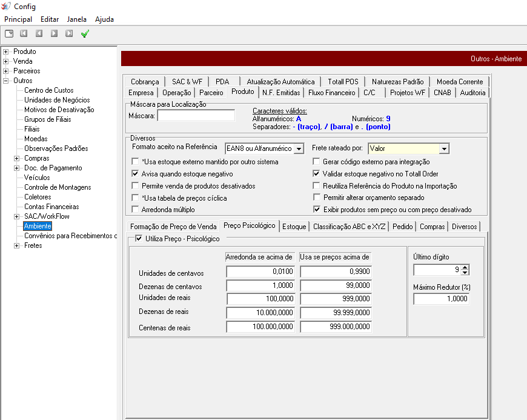Click the Config app icon in title bar
This screenshot has width=527, height=420.
pos(5,6)
